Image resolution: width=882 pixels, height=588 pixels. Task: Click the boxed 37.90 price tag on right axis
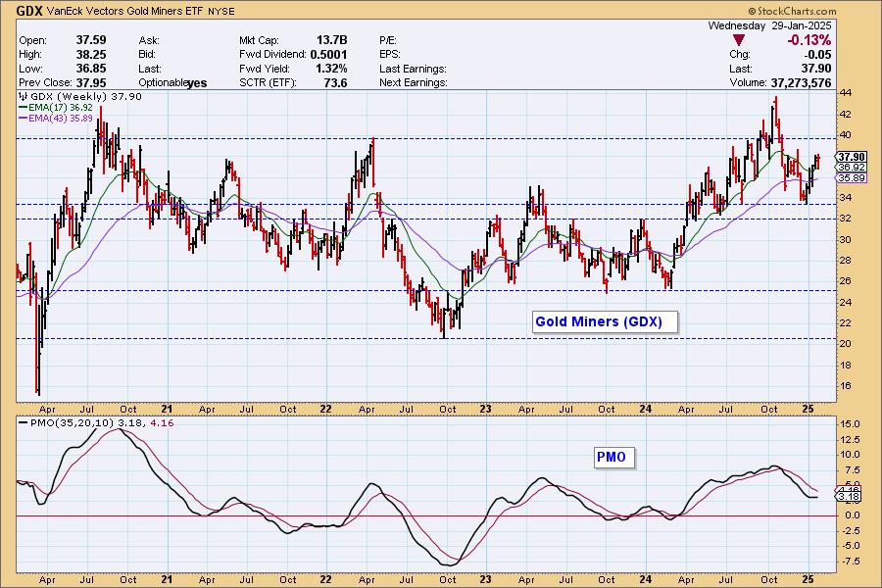[851, 157]
